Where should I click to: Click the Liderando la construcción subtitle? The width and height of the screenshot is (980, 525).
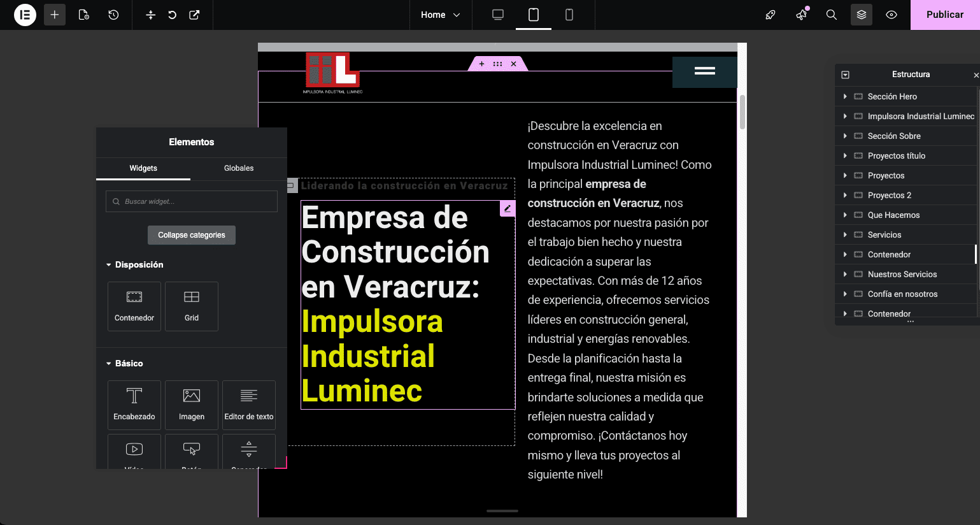click(404, 186)
